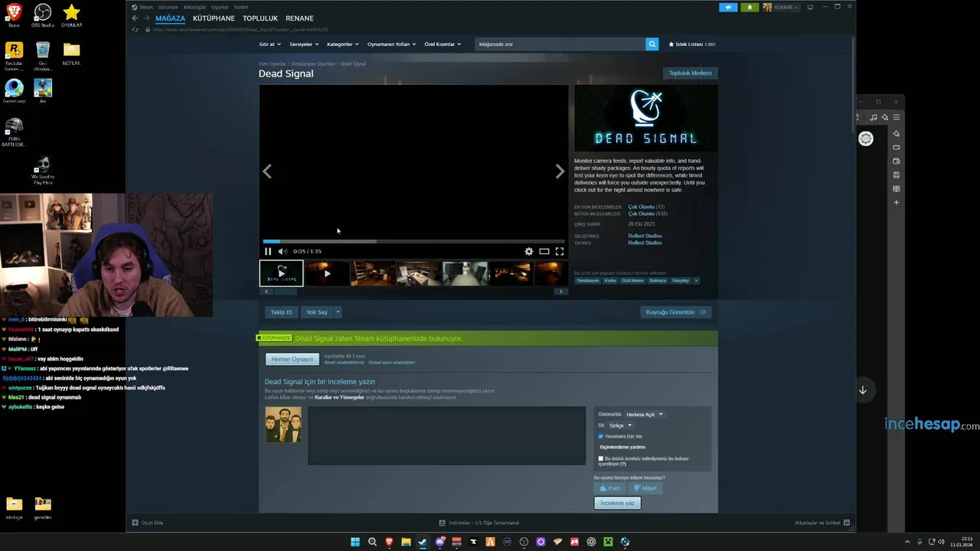Image resolution: width=980 pixels, height=551 pixels.
Task: Click Korku tag
Action: [x=610, y=281]
